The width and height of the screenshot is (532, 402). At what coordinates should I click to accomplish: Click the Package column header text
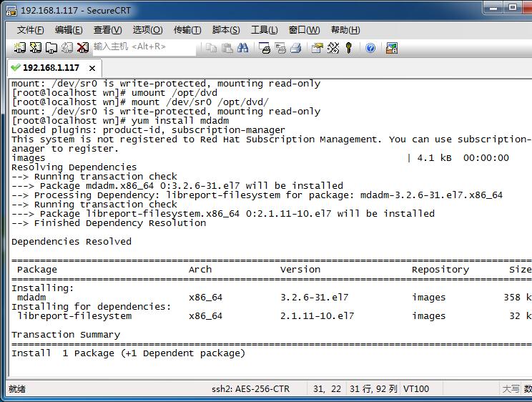37,270
